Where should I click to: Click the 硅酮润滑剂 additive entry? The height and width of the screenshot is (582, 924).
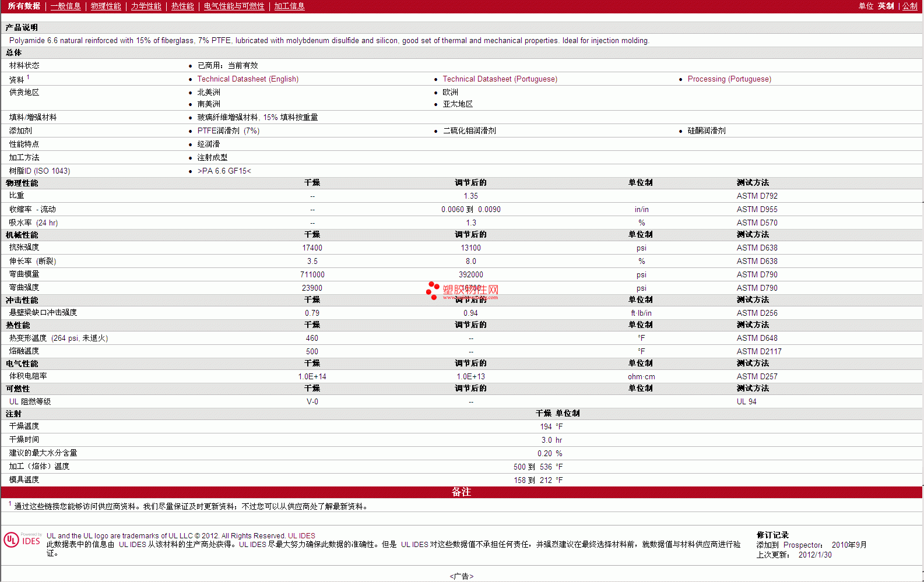pos(707,130)
